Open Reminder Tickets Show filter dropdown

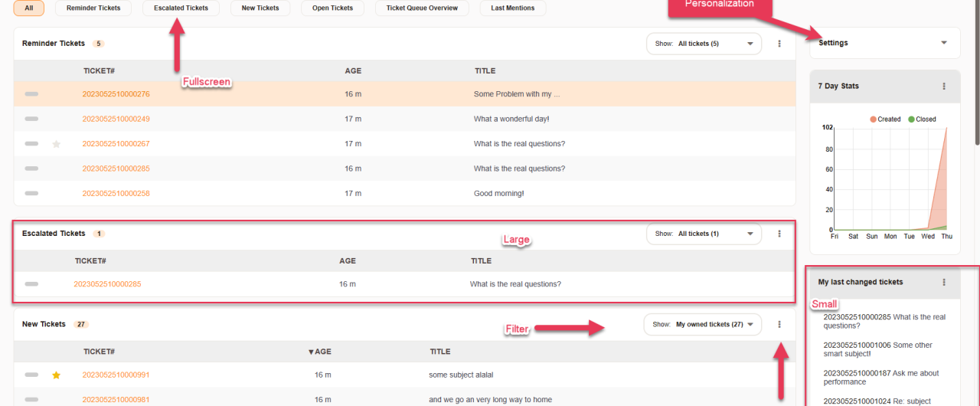click(x=704, y=44)
